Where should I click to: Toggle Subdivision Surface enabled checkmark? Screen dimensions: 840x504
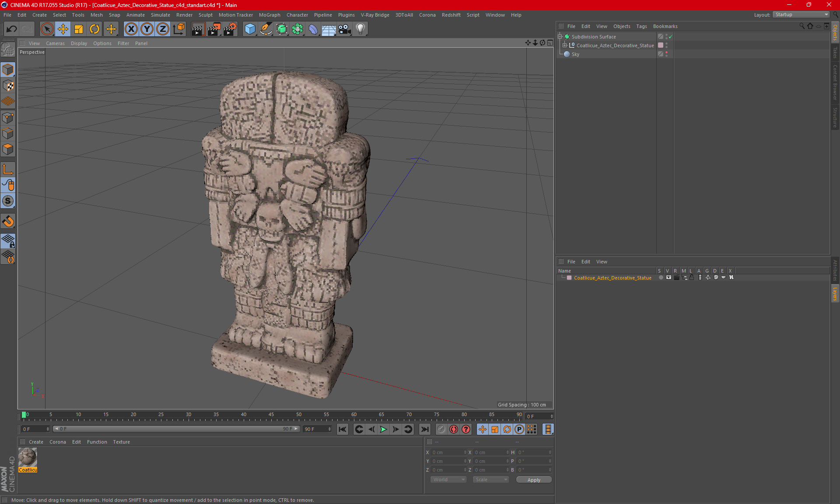point(670,37)
